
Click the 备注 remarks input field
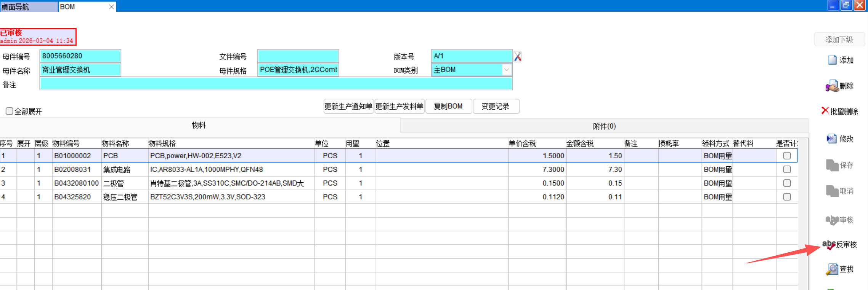pyautogui.click(x=276, y=84)
